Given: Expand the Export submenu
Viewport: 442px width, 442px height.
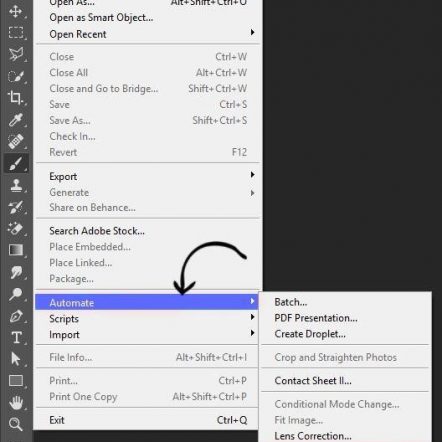Looking at the screenshot, I should (147, 176).
